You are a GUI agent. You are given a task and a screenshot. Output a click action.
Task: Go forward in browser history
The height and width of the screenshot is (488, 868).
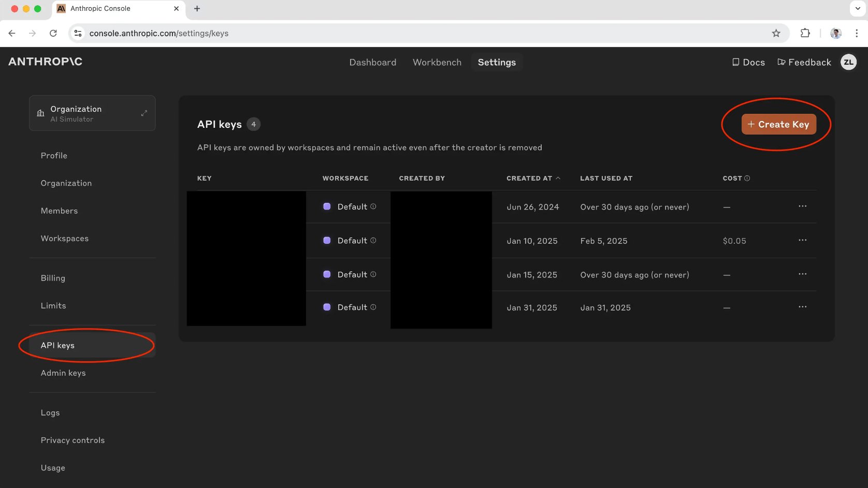[x=32, y=33]
